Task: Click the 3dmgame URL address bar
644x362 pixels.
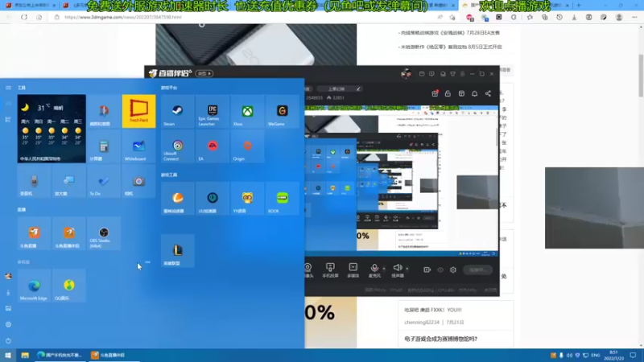Action: [246, 17]
